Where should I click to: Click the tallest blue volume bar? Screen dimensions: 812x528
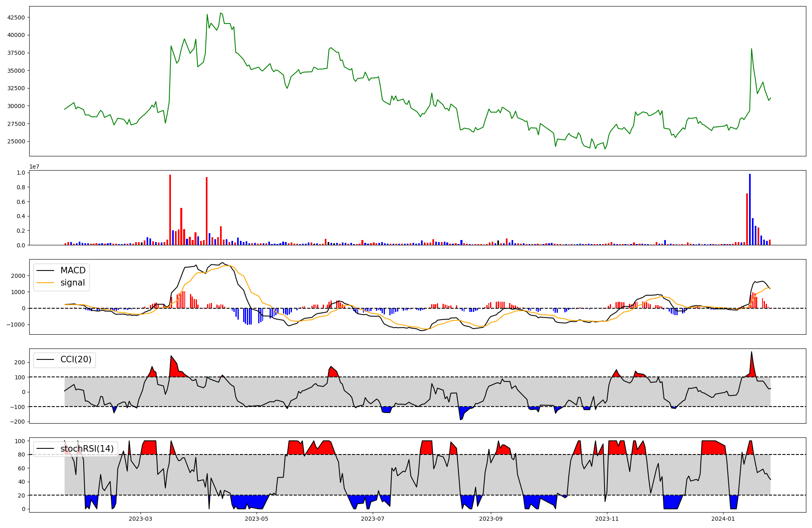[750, 209]
